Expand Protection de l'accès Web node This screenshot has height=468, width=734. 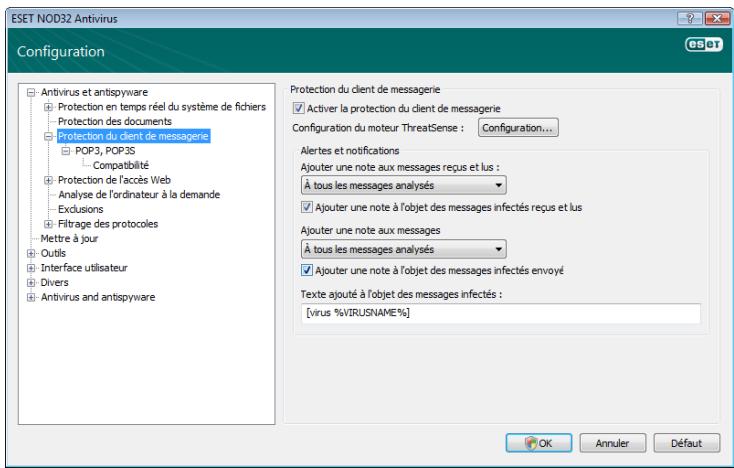(x=48, y=180)
